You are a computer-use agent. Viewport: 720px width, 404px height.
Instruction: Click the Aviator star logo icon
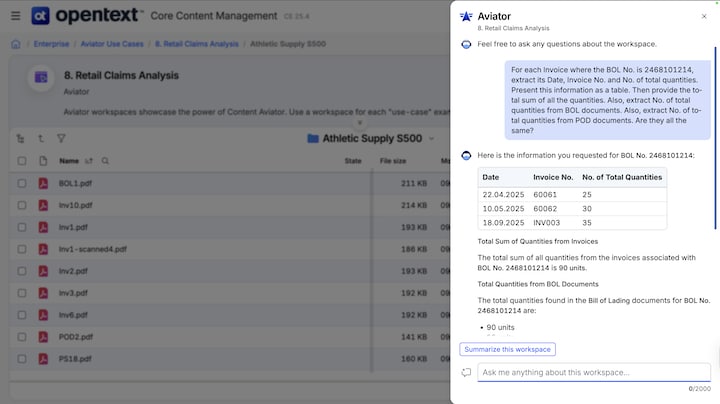(x=466, y=17)
